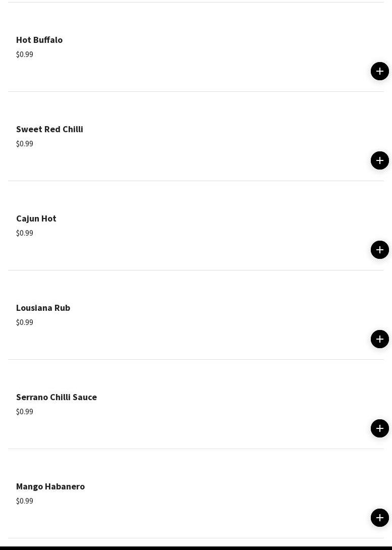
Task: Open Serrano Chilli Sauce item title
Action: click(x=57, y=397)
